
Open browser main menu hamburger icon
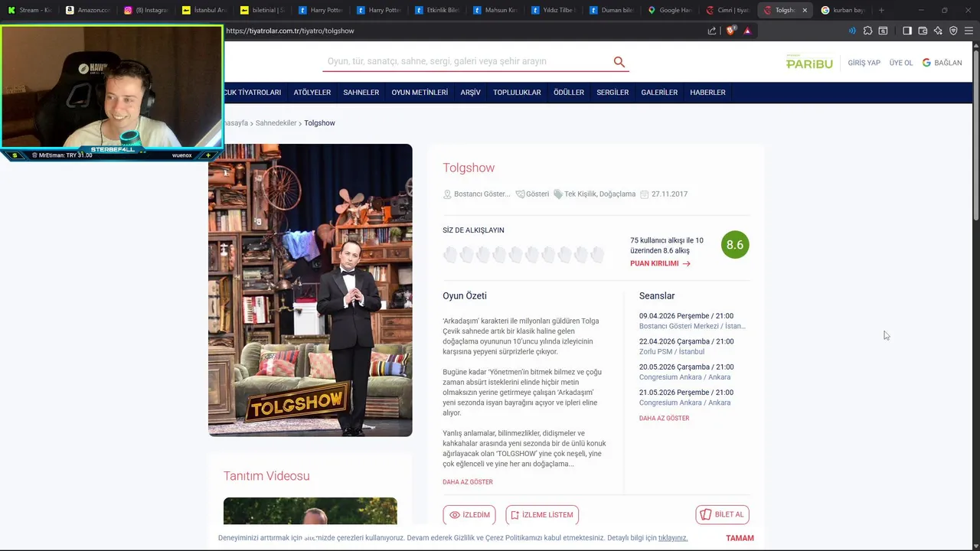coord(969,31)
